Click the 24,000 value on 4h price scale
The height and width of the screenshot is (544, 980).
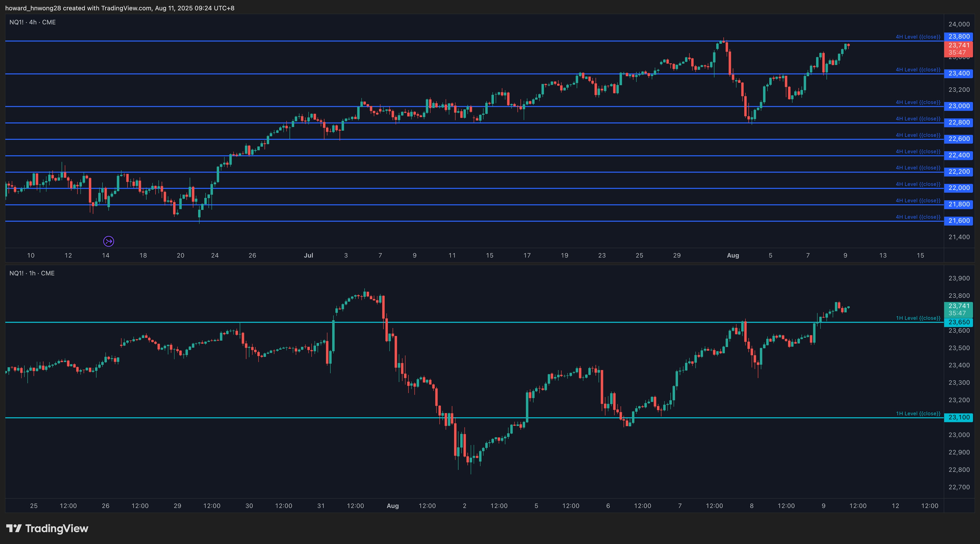(x=959, y=24)
